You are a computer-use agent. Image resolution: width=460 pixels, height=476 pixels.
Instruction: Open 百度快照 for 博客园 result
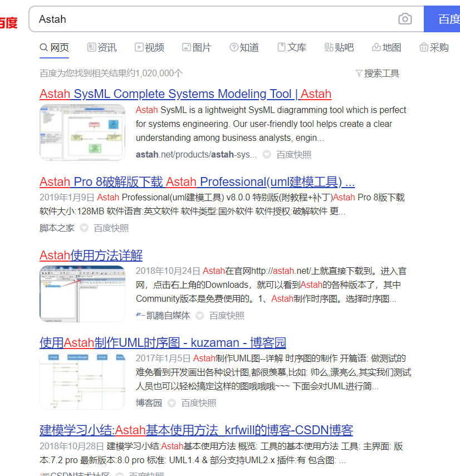click(x=199, y=403)
